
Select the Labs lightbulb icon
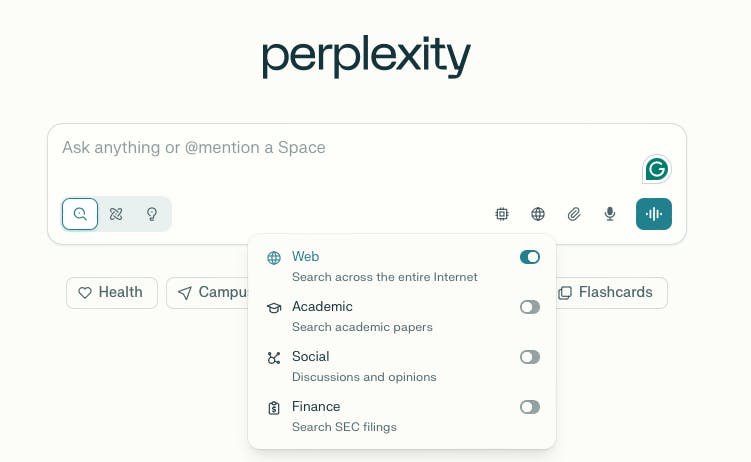point(152,214)
